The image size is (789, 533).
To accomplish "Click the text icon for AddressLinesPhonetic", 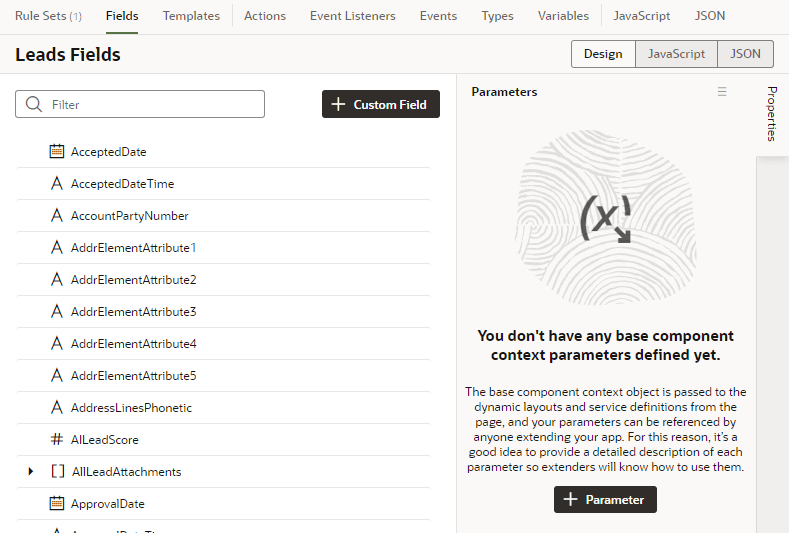I will pos(57,408).
